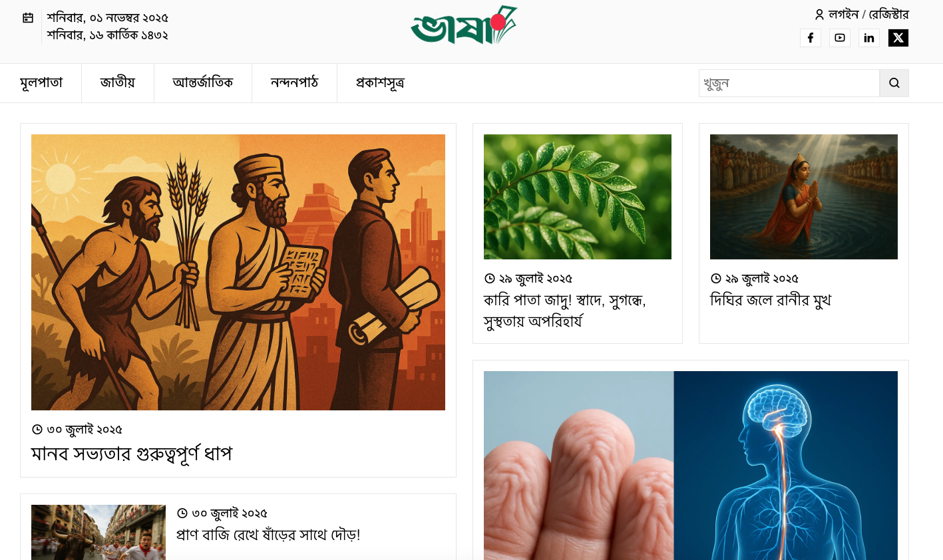Open article দিঘির জলে রানীর মুখ
The height and width of the screenshot is (560, 943).
pyautogui.click(x=771, y=300)
